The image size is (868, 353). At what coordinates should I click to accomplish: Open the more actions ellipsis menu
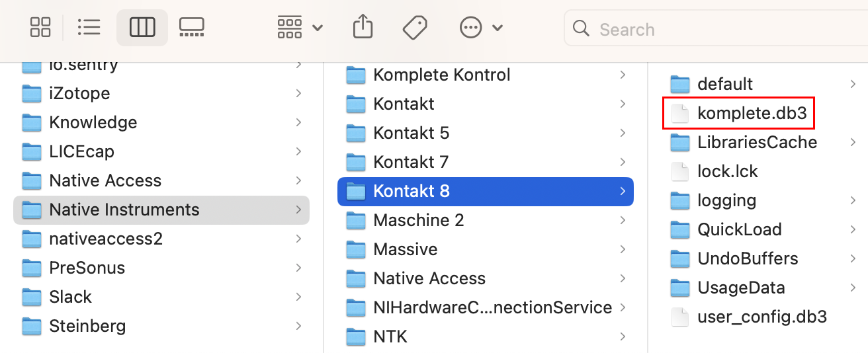(x=481, y=27)
